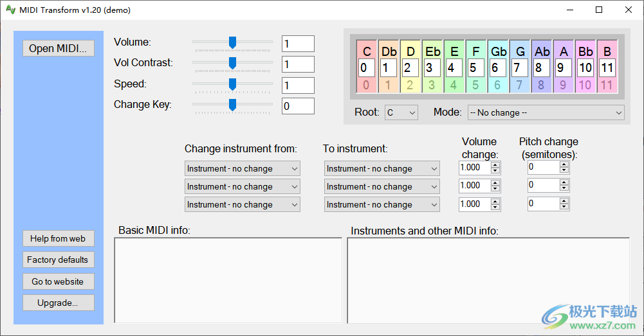Image resolution: width=644 pixels, height=336 pixels.
Task: Open the Mode dropdown
Action: click(x=546, y=112)
